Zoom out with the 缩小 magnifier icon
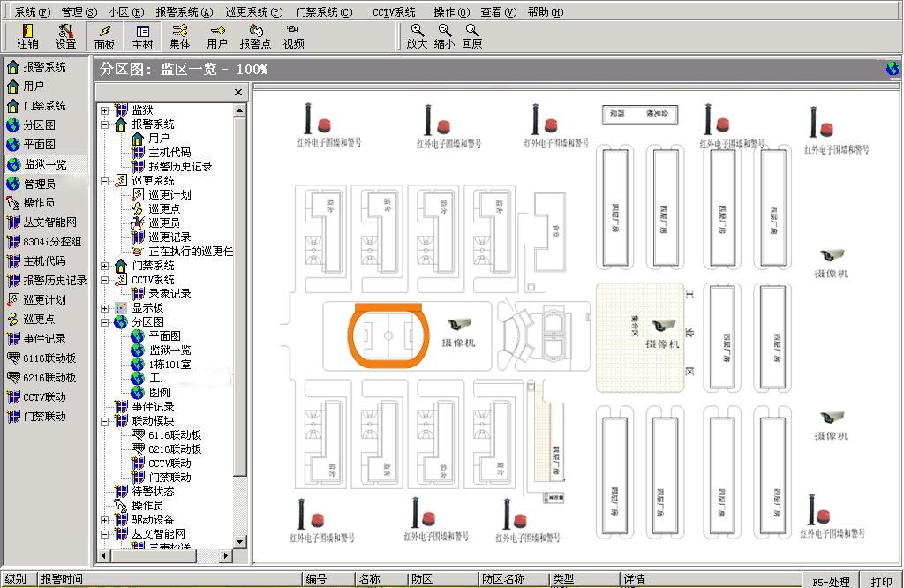 [x=444, y=35]
